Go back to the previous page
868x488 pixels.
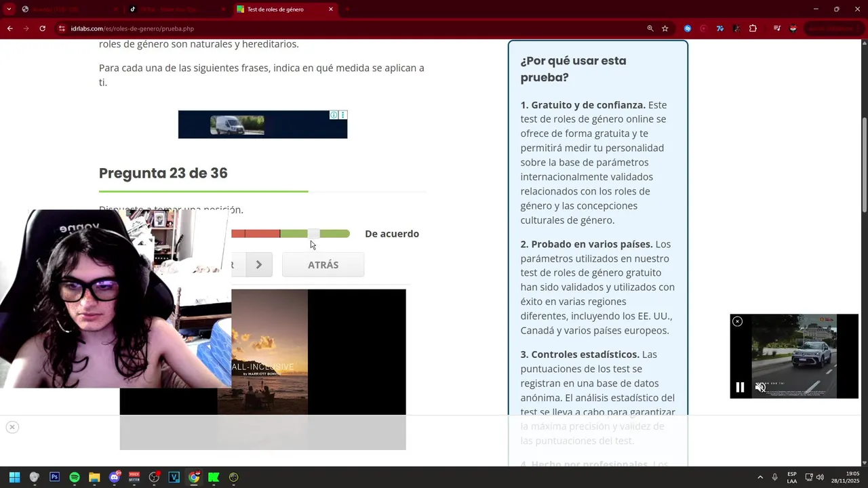click(9, 28)
